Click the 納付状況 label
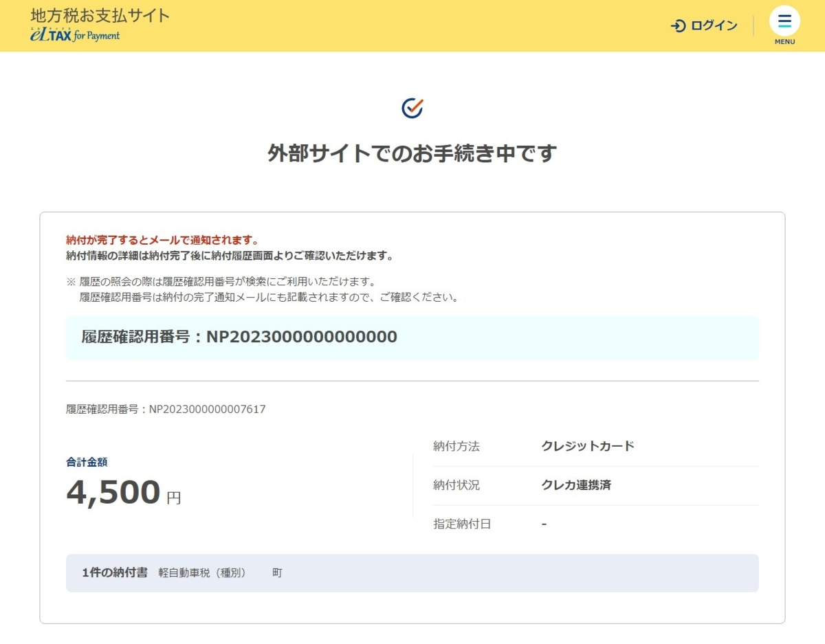This screenshot has height=644, width=825. tap(456, 485)
